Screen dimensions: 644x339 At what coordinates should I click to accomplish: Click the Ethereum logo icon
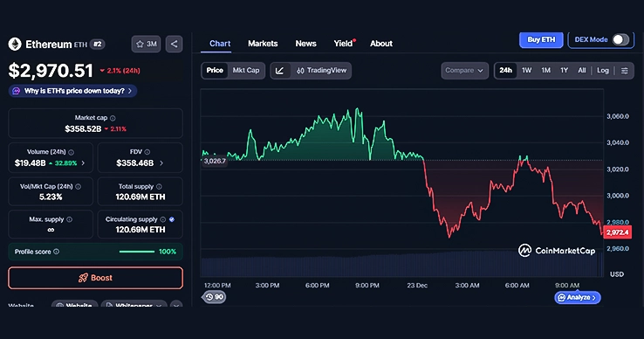(x=15, y=44)
